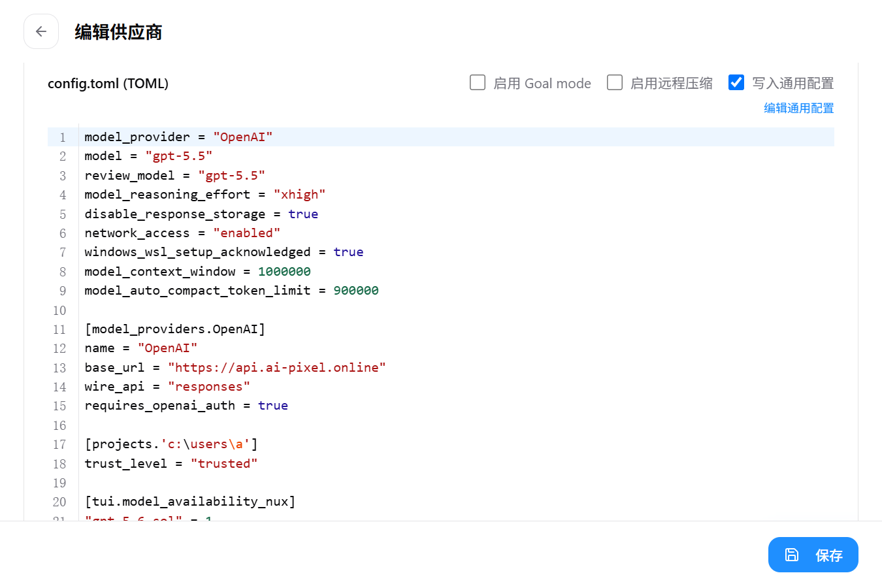Click the [projects.'c:\users\a'] header
Image resolution: width=882 pixels, height=588 pixels.
[171, 444]
